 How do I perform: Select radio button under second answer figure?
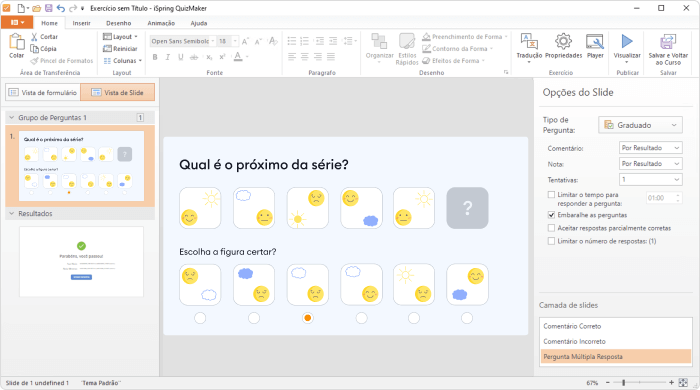point(254,318)
